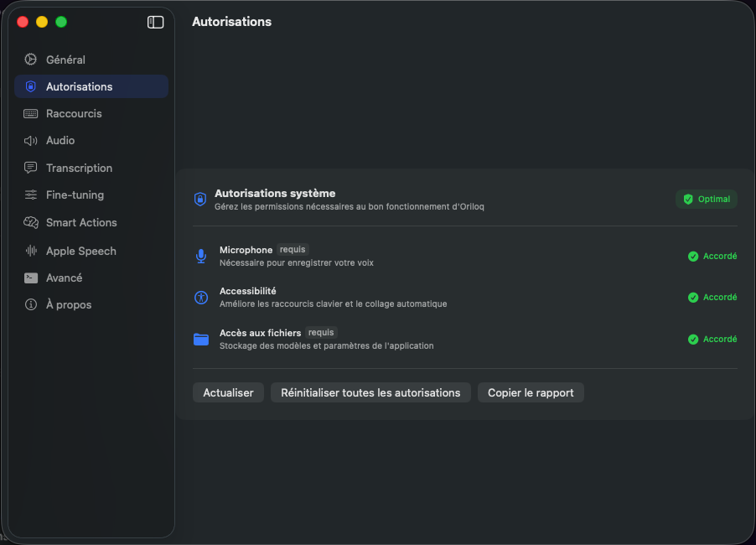Click the green checkmark in Accès aux fichiers row
This screenshot has height=545, width=756.
(x=693, y=340)
